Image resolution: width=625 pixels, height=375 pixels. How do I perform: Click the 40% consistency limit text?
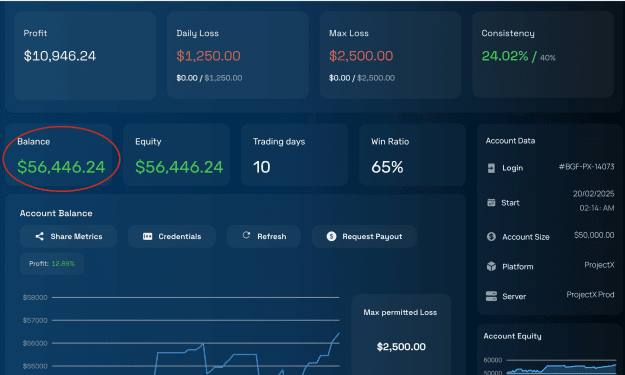click(x=548, y=58)
